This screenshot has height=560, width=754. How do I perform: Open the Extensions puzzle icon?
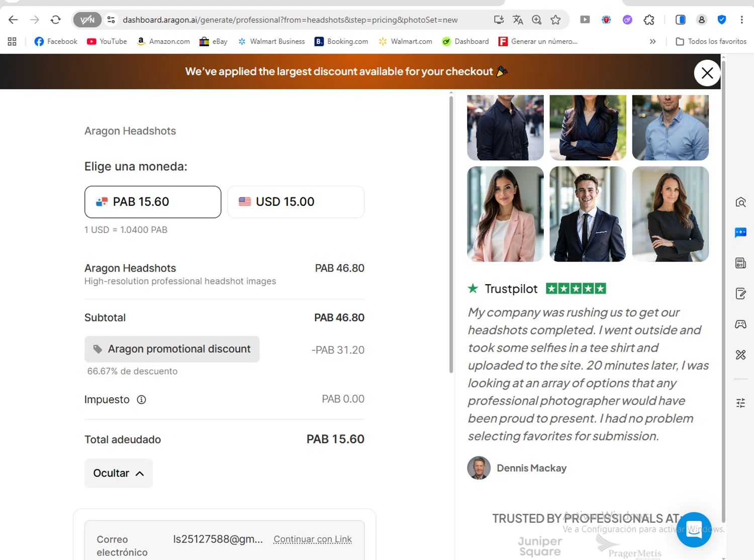649,20
